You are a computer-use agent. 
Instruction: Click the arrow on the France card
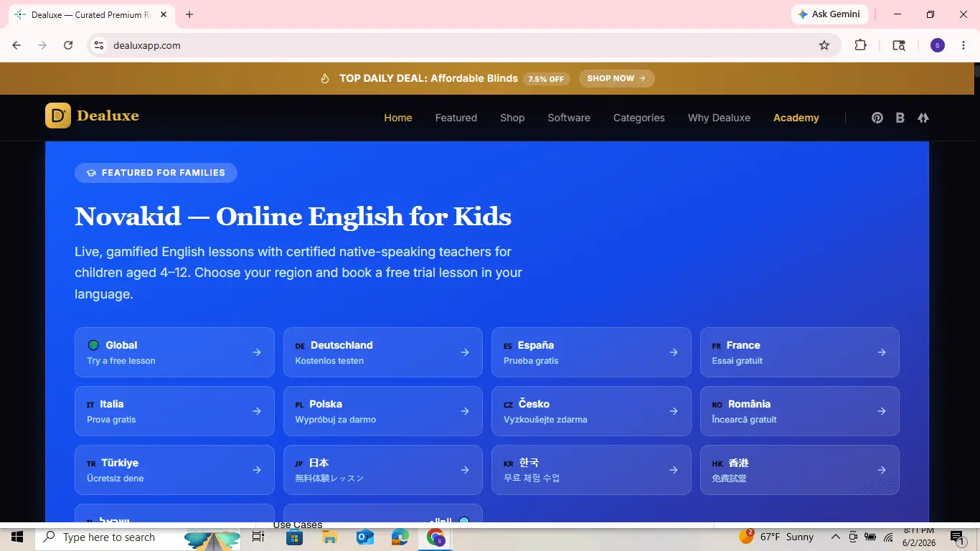[882, 352]
